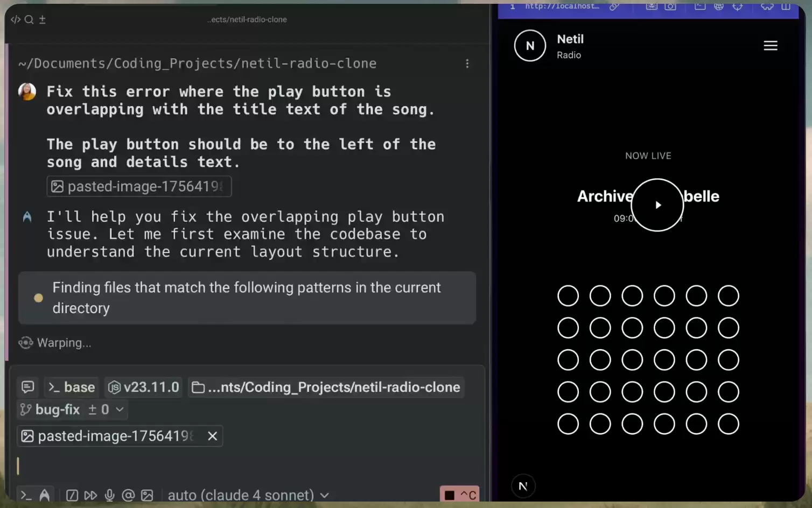Click the fast-forward auto-approve icon
Screen dimensions: 812x508
coord(90,495)
